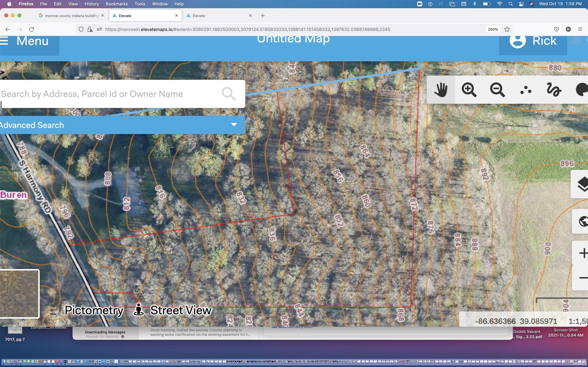Screen dimensions: 588x367
Task: Click the map zoom in plus button
Action: tap(583, 253)
